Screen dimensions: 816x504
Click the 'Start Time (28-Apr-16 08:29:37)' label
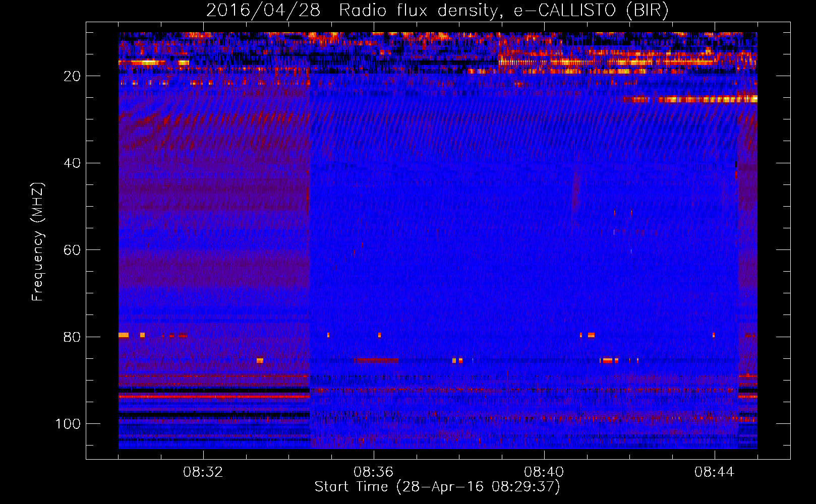click(437, 487)
